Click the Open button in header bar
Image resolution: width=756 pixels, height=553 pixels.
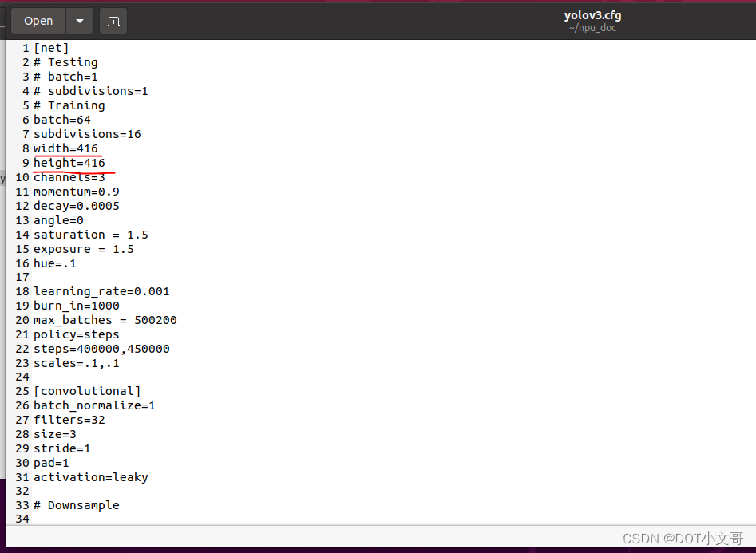click(x=38, y=21)
